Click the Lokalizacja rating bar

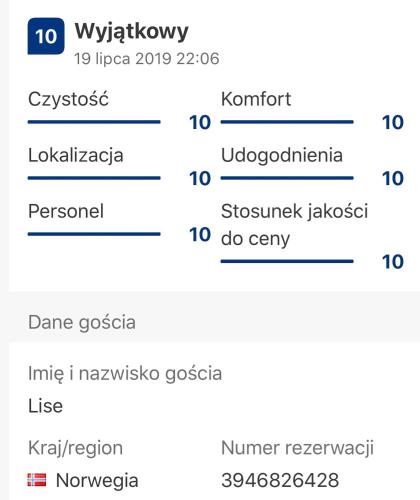(94, 178)
